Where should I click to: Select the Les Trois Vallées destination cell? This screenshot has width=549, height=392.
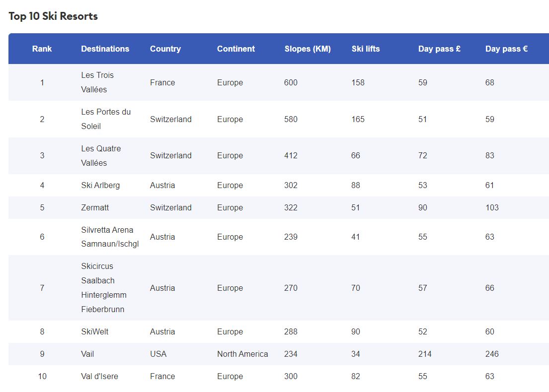(98, 82)
